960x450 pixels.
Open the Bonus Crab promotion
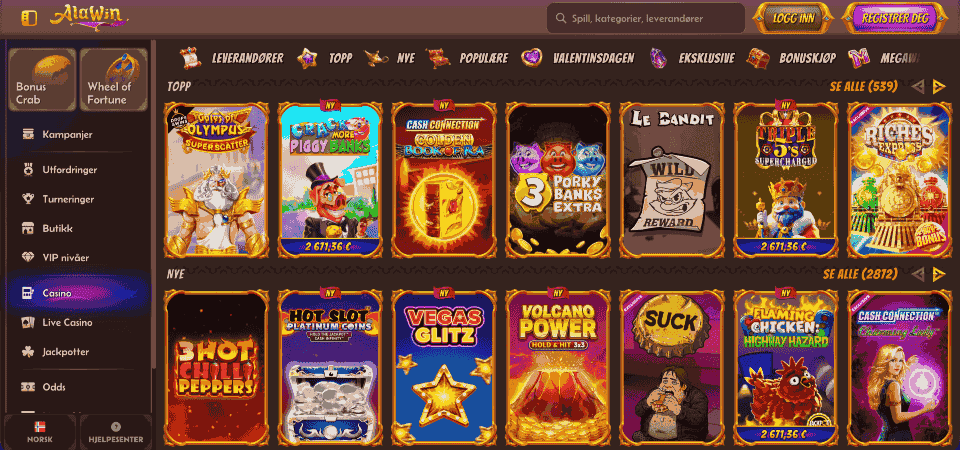pos(42,80)
